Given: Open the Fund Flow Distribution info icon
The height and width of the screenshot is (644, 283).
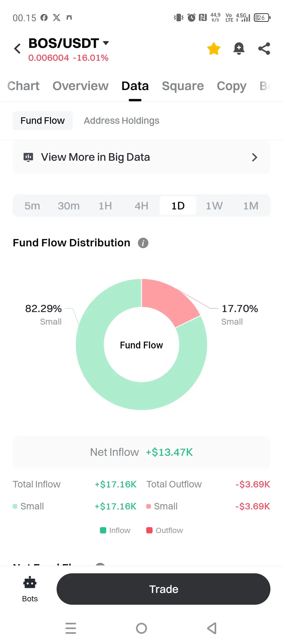Looking at the screenshot, I should (143, 243).
